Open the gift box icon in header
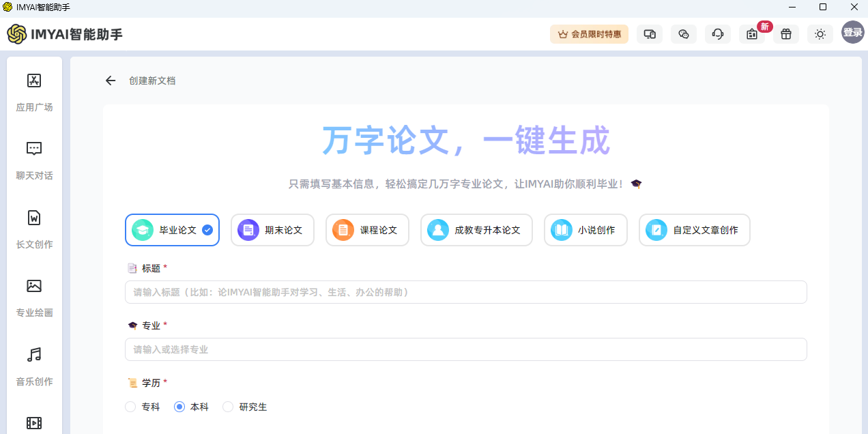 pyautogui.click(x=786, y=34)
